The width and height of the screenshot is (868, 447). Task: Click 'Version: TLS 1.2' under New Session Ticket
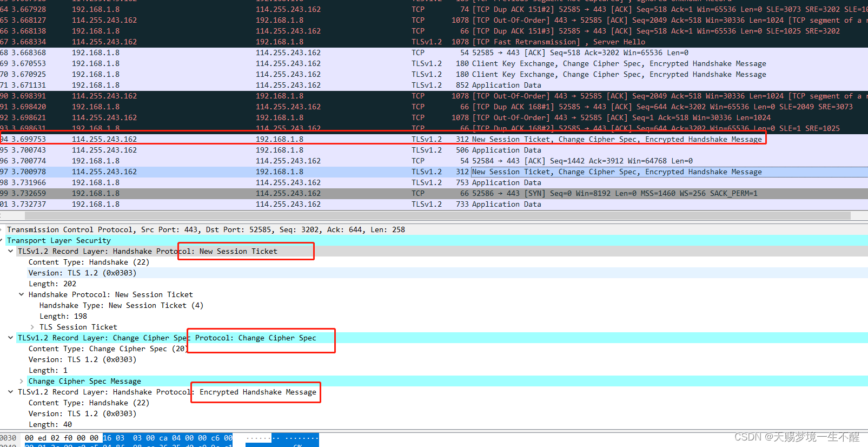coord(82,273)
